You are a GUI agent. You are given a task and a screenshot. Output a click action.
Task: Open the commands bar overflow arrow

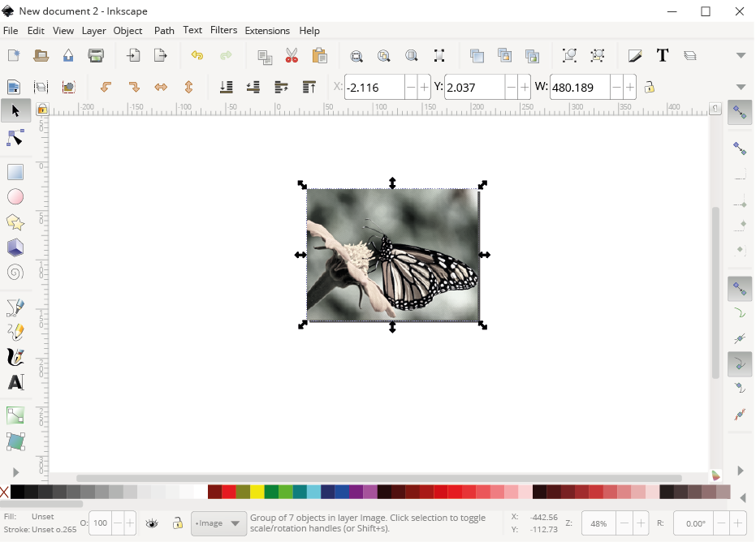[741, 55]
